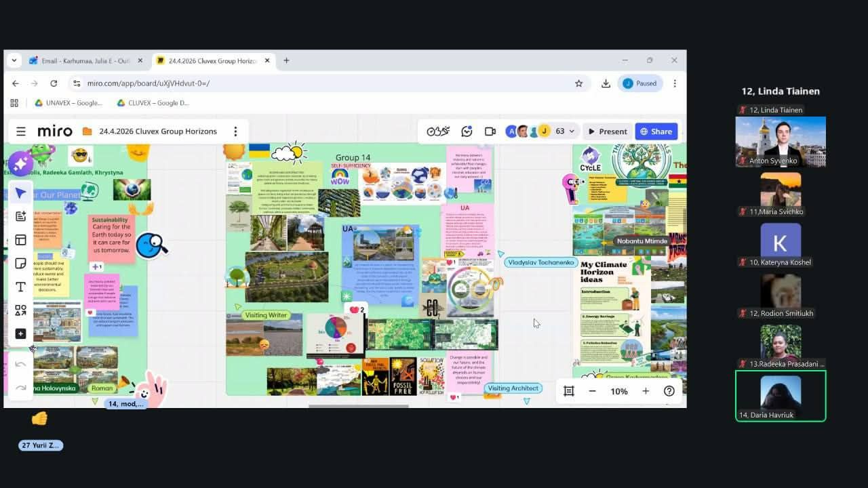Image resolution: width=868 pixels, height=488 pixels.
Task: Open the shapes and lines tool
Action: pyautogui.click(x=20, y=310)
